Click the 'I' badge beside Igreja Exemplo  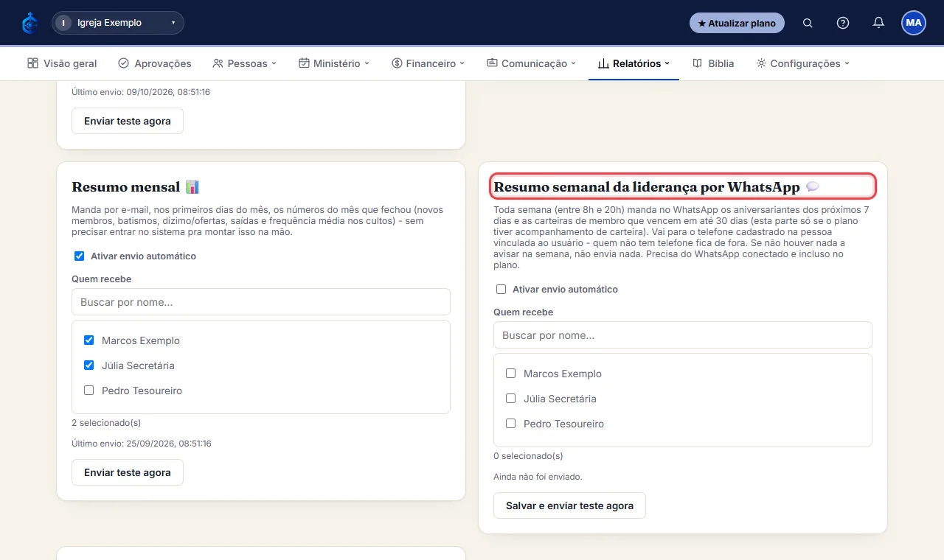click(x=63, y=23)
